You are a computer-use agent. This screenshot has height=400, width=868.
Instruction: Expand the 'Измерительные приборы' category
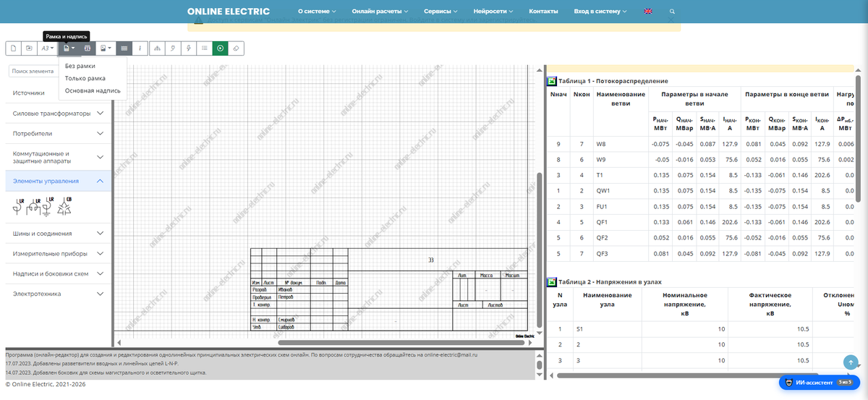[x=58, y=254]
